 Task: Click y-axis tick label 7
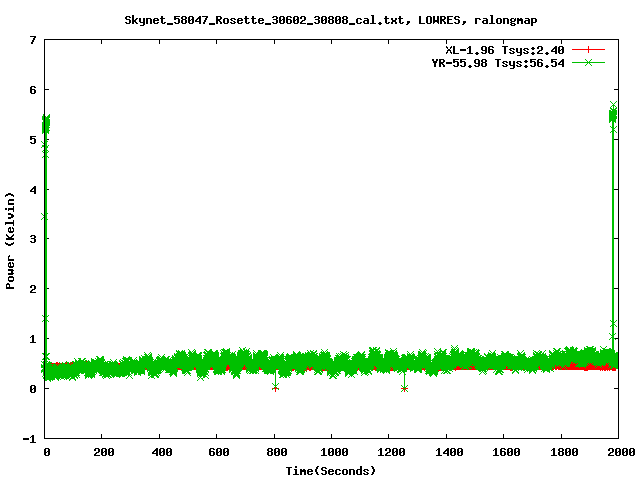[33, 40]
